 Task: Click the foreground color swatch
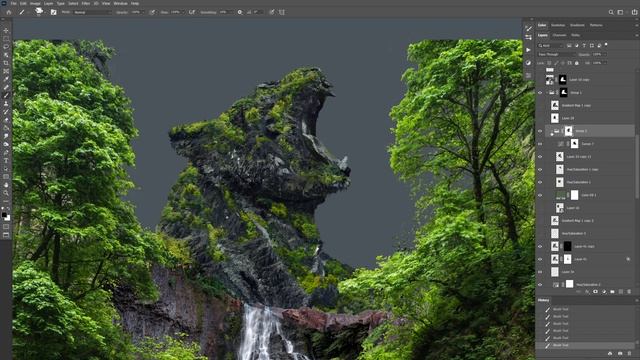4,214
